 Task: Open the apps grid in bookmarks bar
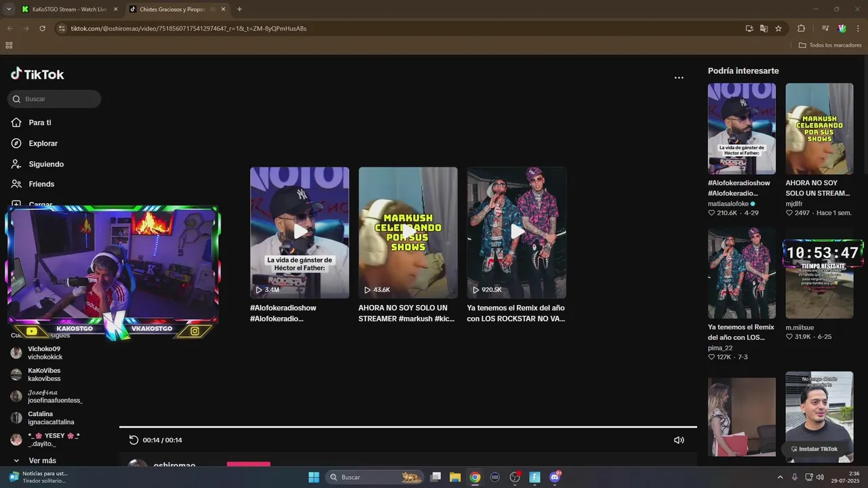tap(9, 45)
